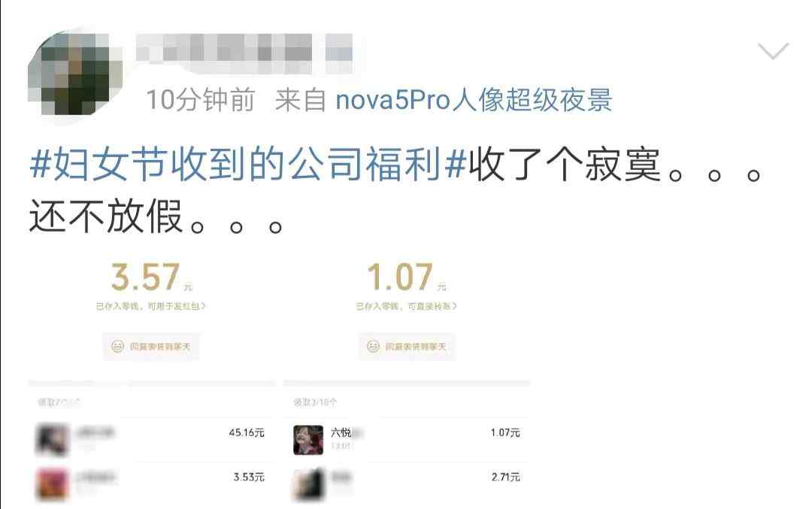Select the avatar beside 2.71元

point(308,484)
